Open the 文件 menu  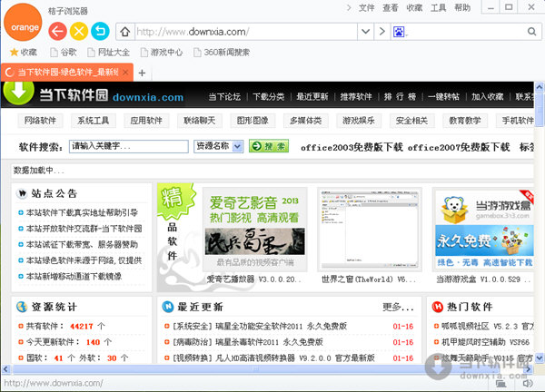(x=366, y=7)
